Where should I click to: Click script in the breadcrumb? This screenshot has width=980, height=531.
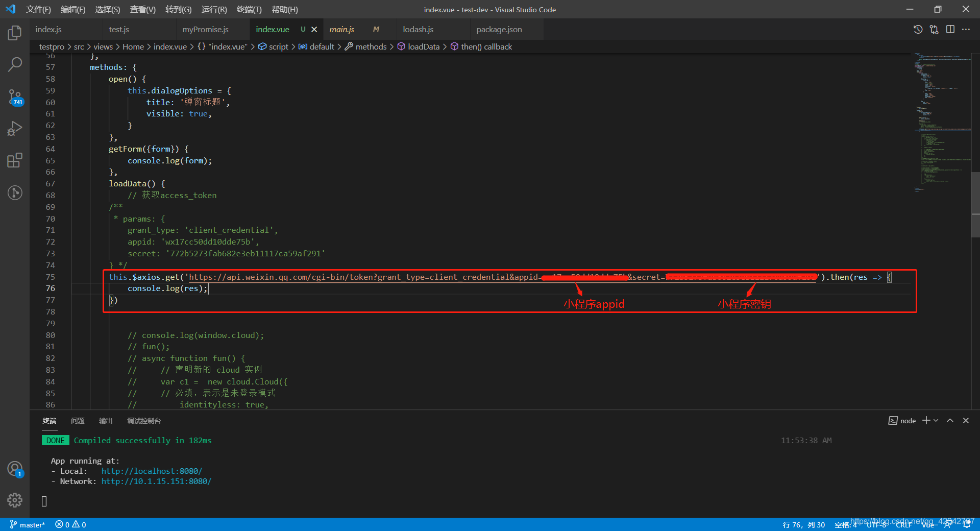(273, 46)
